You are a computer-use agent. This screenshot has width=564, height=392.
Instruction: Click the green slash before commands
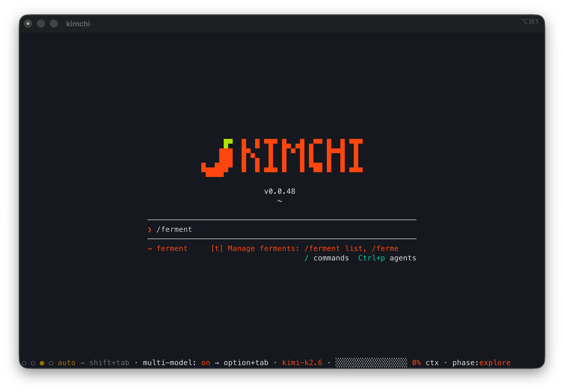click(x=306, y=258)
